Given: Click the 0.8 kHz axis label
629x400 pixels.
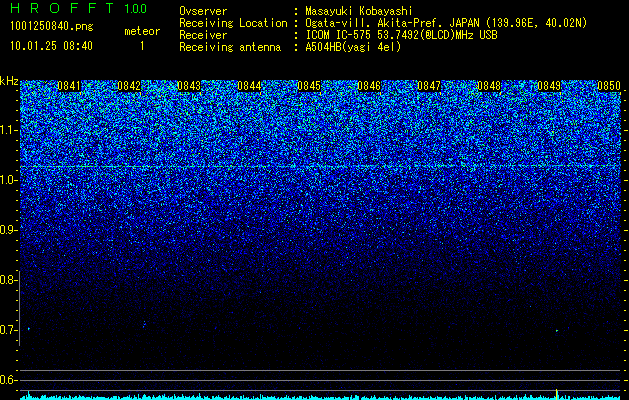Looking at the screenshot, I should [8, 280].
